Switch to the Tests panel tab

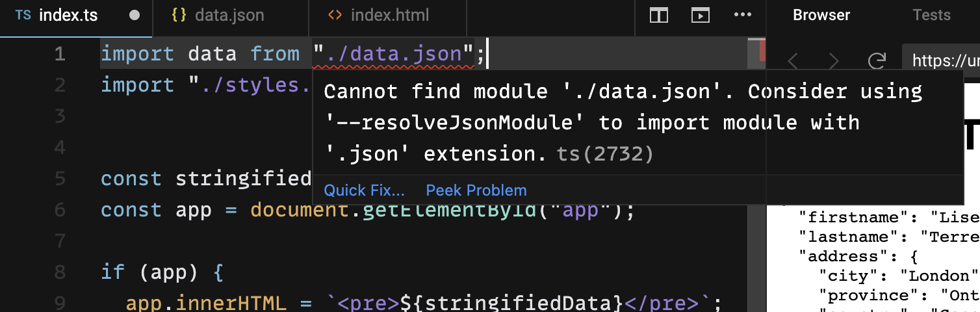coord(931,16)
